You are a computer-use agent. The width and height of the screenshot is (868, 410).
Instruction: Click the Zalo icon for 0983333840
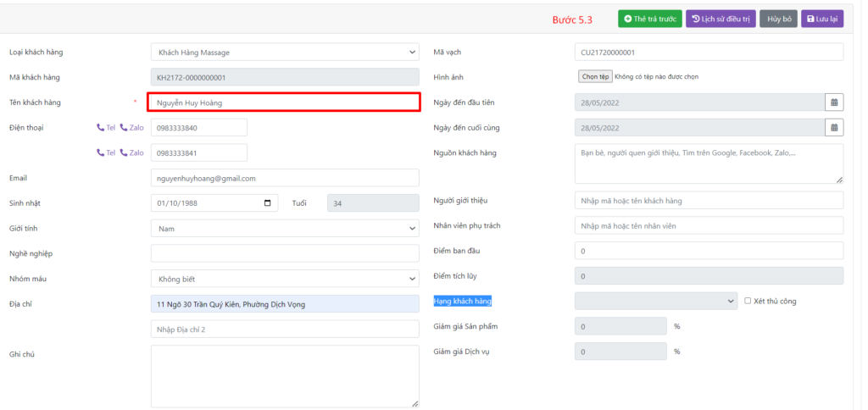125,128
